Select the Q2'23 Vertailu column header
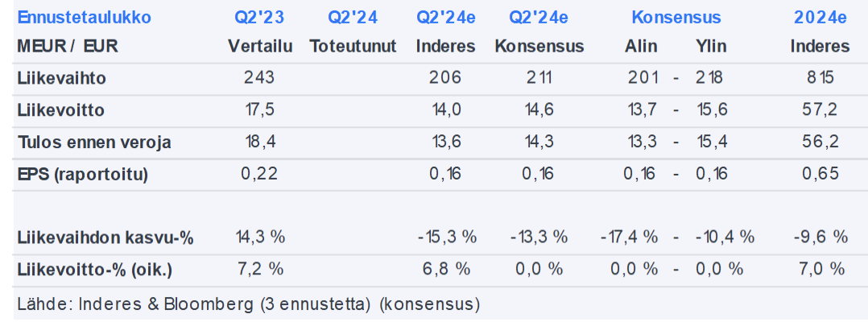The width and height of the screenshot is (868, 322). coord(258,46)
